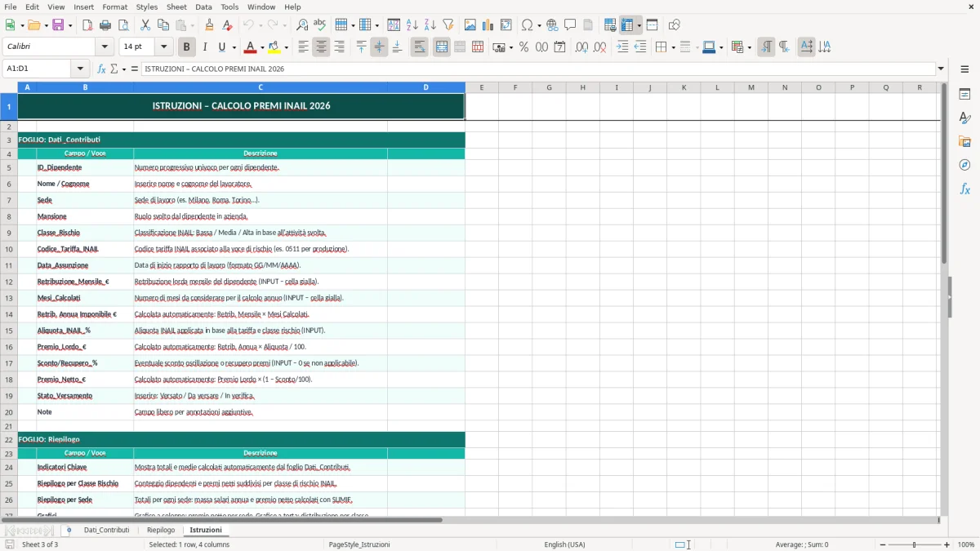Screen dimensions: 980x551
Task: Click the zoom slider handle
Action: [914, 544]
